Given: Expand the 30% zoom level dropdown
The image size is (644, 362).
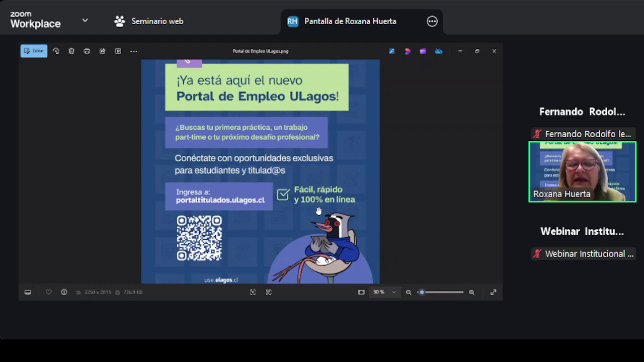Looking at the screenshot, I should [x=393, y=292].
